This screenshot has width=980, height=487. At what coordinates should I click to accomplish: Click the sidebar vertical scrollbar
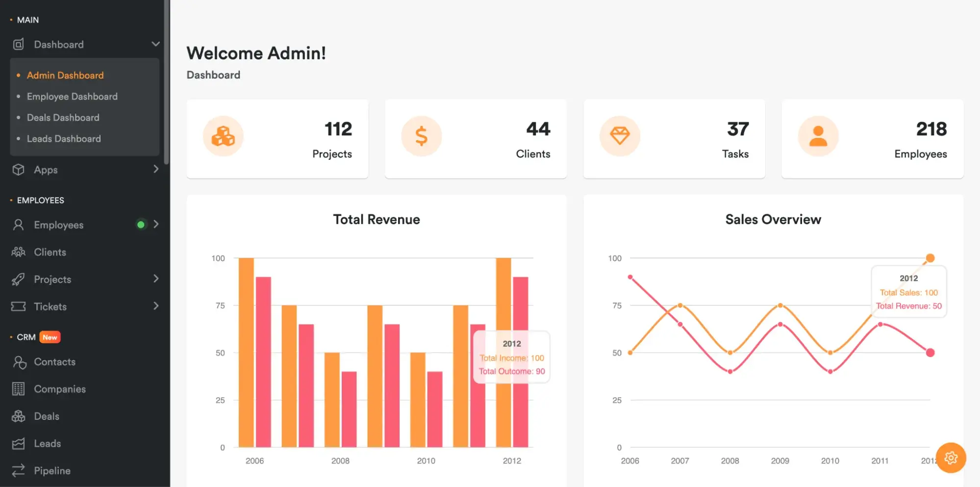[167, 83]
